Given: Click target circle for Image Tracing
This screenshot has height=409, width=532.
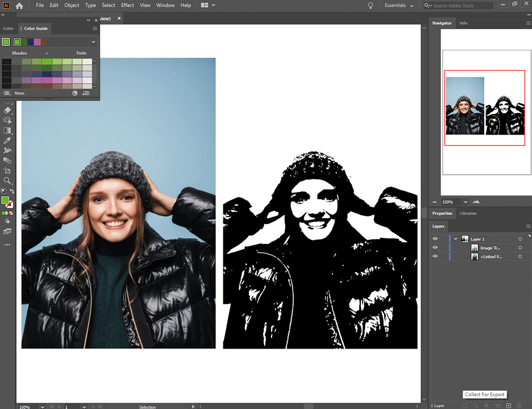Looking at the screenshot, I should tap(520, 248).
